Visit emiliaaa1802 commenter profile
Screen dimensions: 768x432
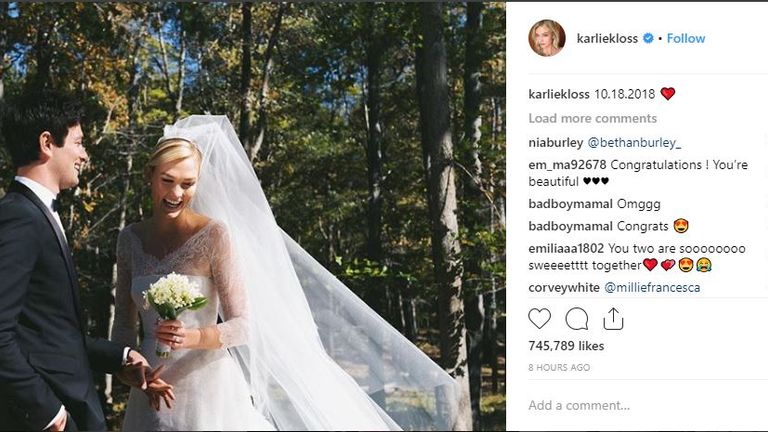pyautogui.click(x=566, y=248)
